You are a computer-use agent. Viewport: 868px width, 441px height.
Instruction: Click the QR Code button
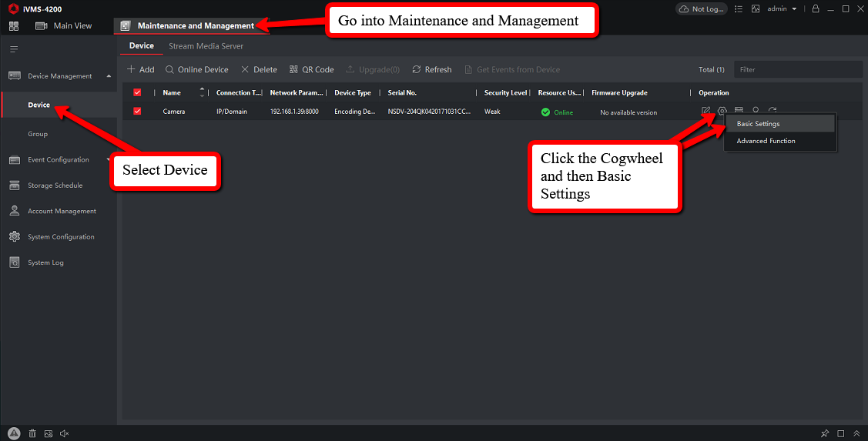(x=311, y=69)
